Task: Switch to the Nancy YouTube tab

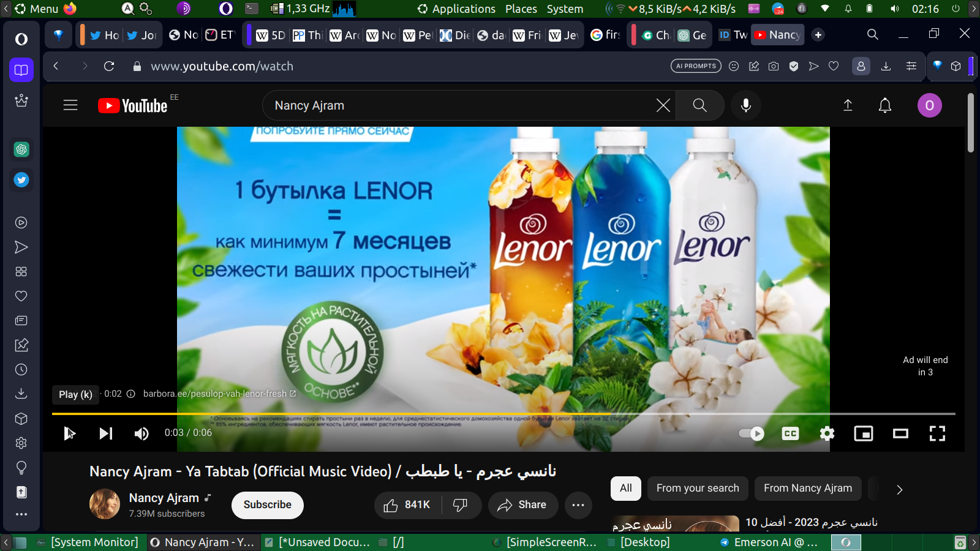Action: pyautogui.click(x=778, y=35)
